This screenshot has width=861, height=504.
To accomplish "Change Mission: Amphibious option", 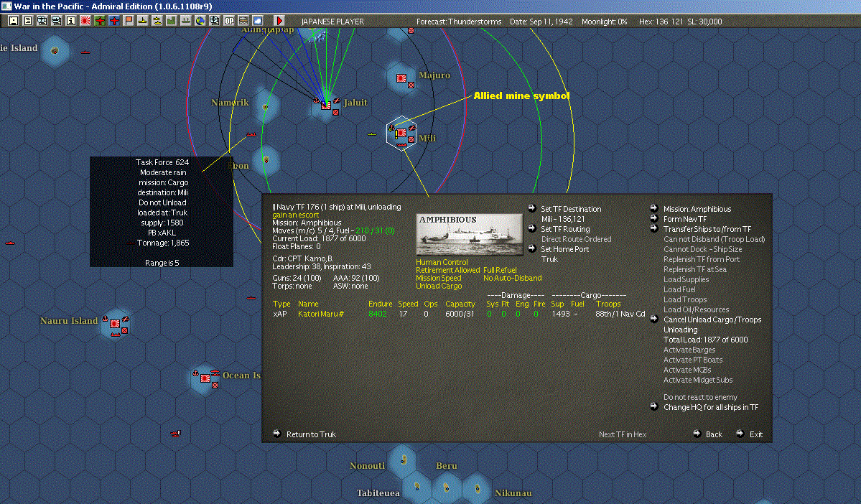I will (x=697, y=209).
